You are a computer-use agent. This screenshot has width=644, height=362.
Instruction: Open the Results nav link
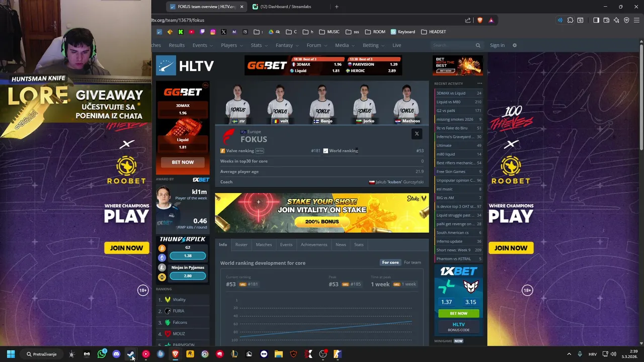(x=177, y=45)
